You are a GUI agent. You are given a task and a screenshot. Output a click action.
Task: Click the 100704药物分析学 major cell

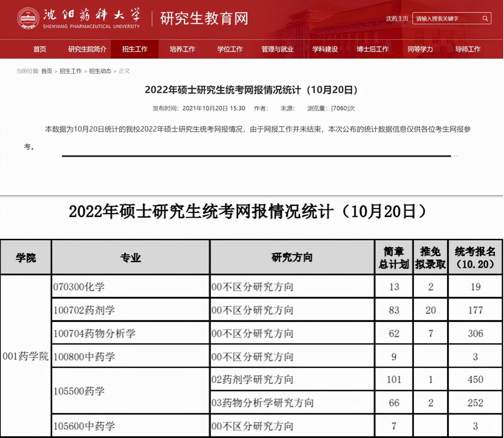click(130, 333)
